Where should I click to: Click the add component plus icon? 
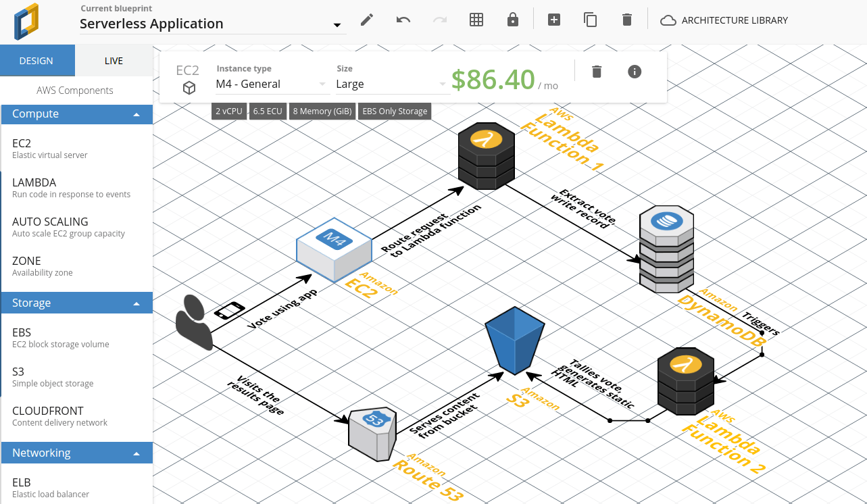pyautogui.click(x=554, y=19)
